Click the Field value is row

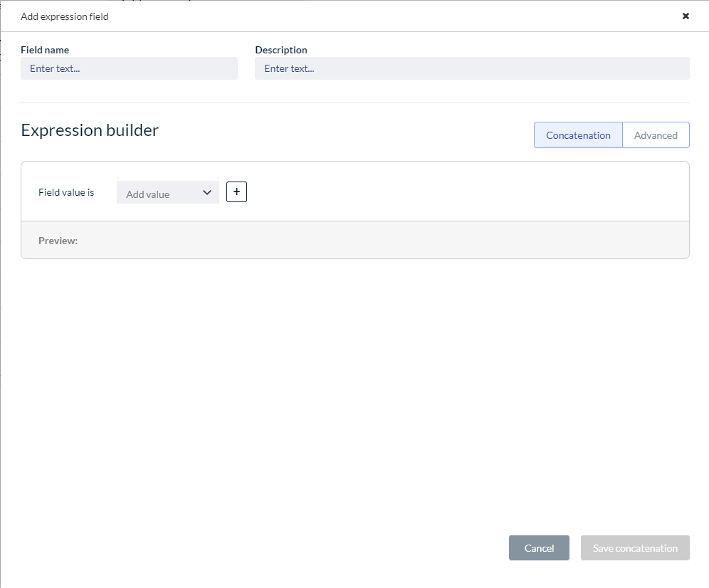66,192
